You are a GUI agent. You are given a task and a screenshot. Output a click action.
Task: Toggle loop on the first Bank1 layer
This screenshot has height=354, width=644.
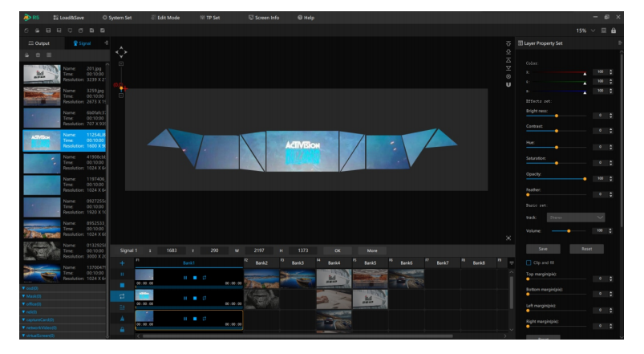[205, 278]
